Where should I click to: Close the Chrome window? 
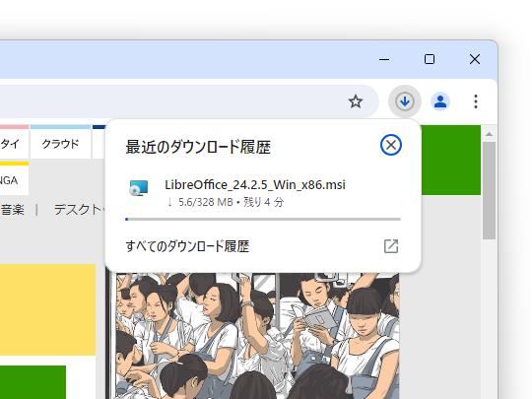(475, 59)
